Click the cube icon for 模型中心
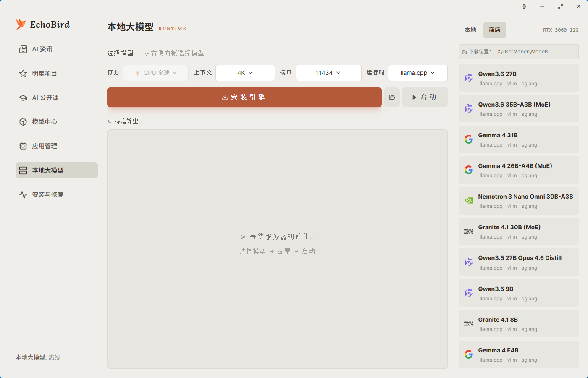Screen dimensions: 588x378 [23, 122]
